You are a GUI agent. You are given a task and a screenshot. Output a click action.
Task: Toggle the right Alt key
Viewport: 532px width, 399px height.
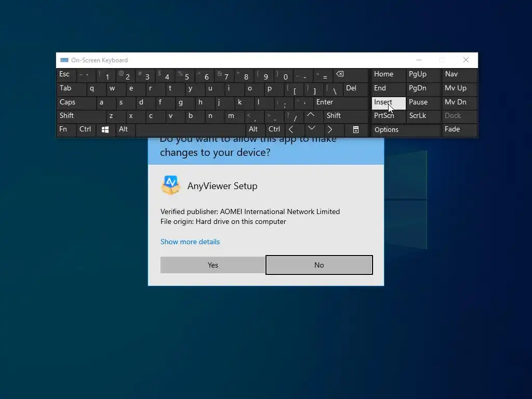(x=255, y=129)
